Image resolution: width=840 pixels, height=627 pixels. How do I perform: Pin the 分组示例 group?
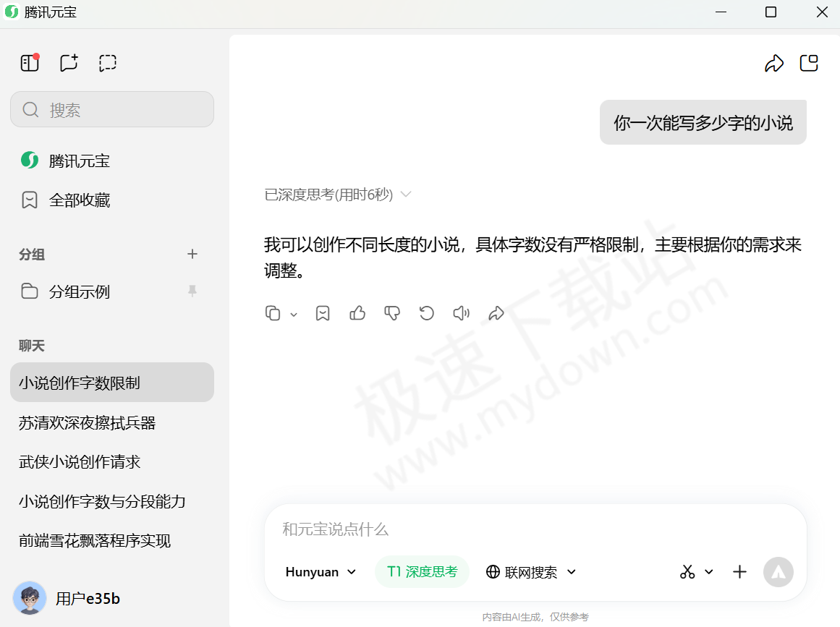point(192,291)
